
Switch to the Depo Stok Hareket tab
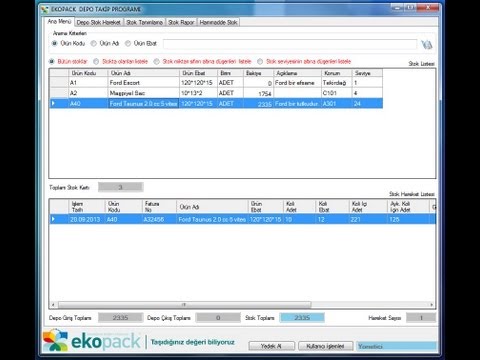(98, 22)
